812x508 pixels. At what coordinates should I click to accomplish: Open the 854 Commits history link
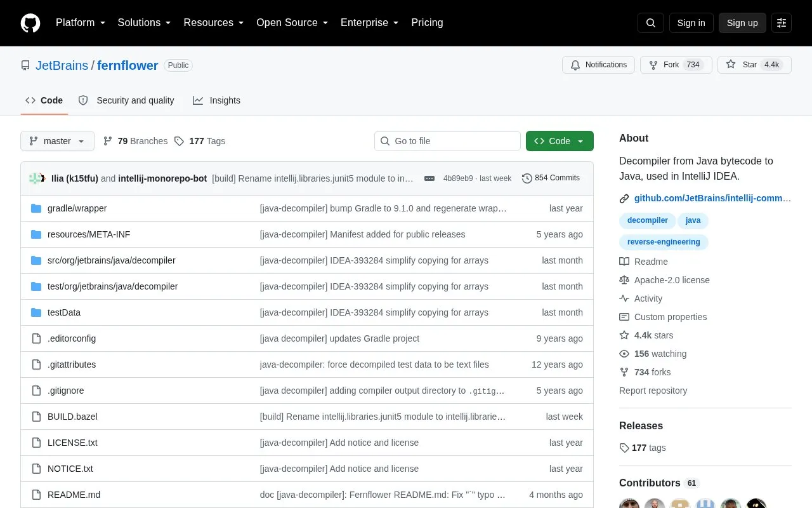coord(551,178)
